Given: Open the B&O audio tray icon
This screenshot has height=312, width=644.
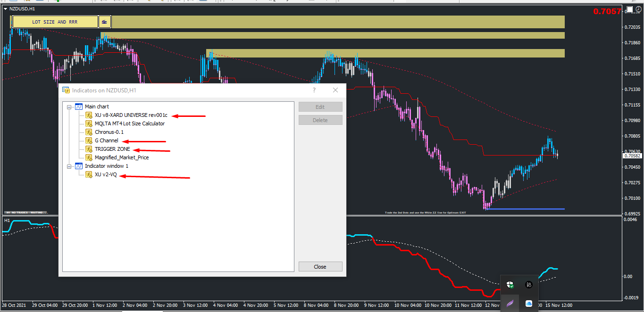Looking at the screenshot, I should [529, 284].
